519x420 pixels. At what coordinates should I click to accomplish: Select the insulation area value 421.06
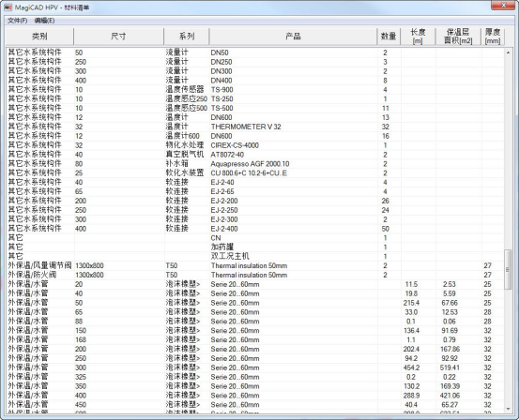tap(450, 396)
